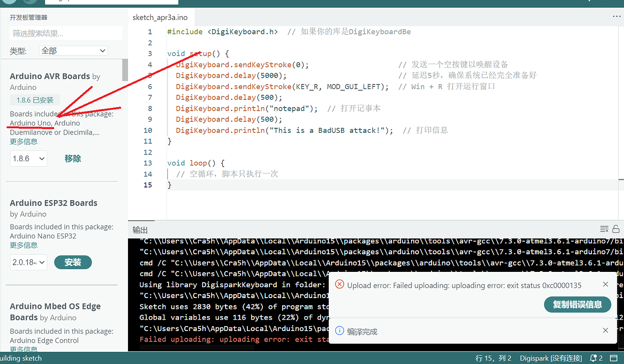Switch to the sketch_apr3a.ino tab

pos(161,16)
